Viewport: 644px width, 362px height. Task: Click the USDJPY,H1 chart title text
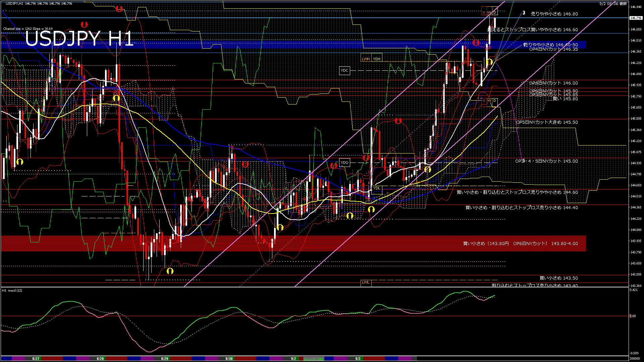click(x=14, y=3)
